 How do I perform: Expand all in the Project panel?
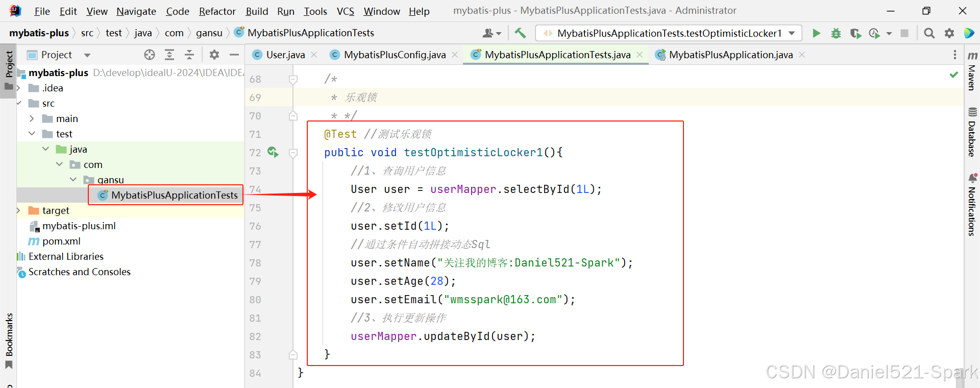169,55
